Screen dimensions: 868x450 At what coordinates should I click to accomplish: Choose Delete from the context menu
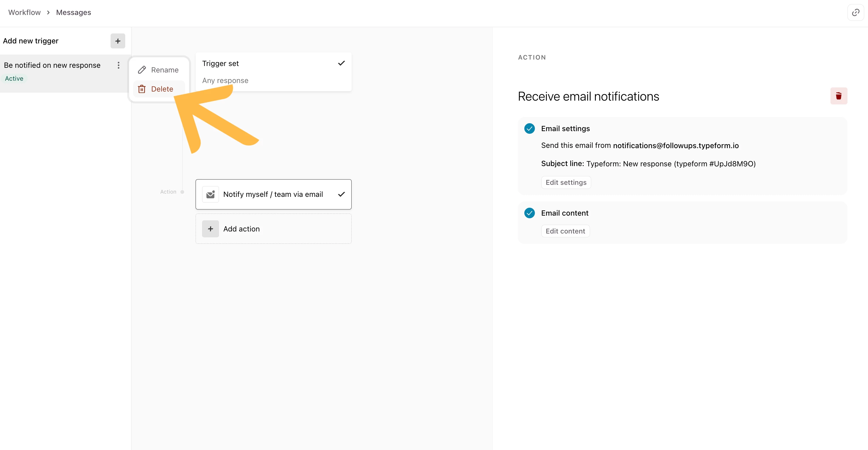[x=162, y=89]
